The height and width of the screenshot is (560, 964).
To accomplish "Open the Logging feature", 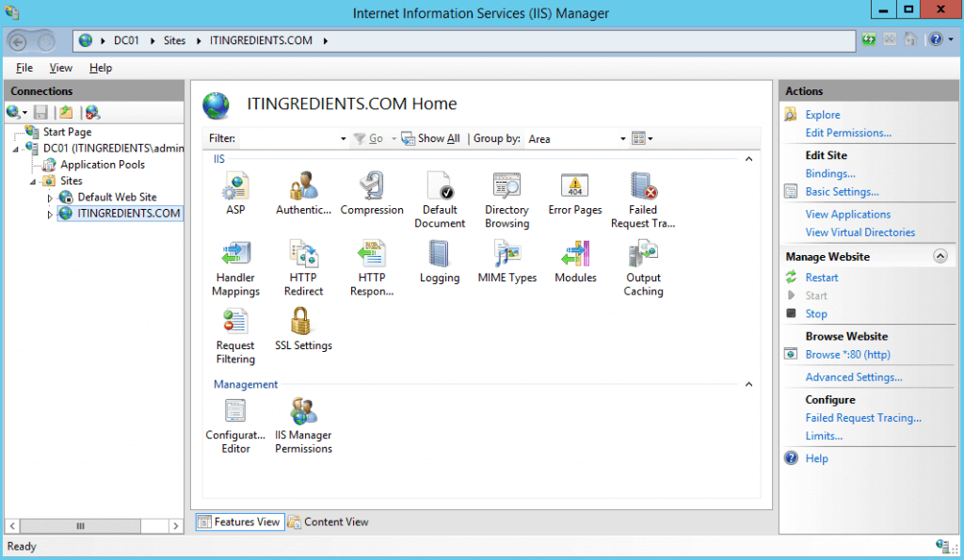I will tap(440, 262).
